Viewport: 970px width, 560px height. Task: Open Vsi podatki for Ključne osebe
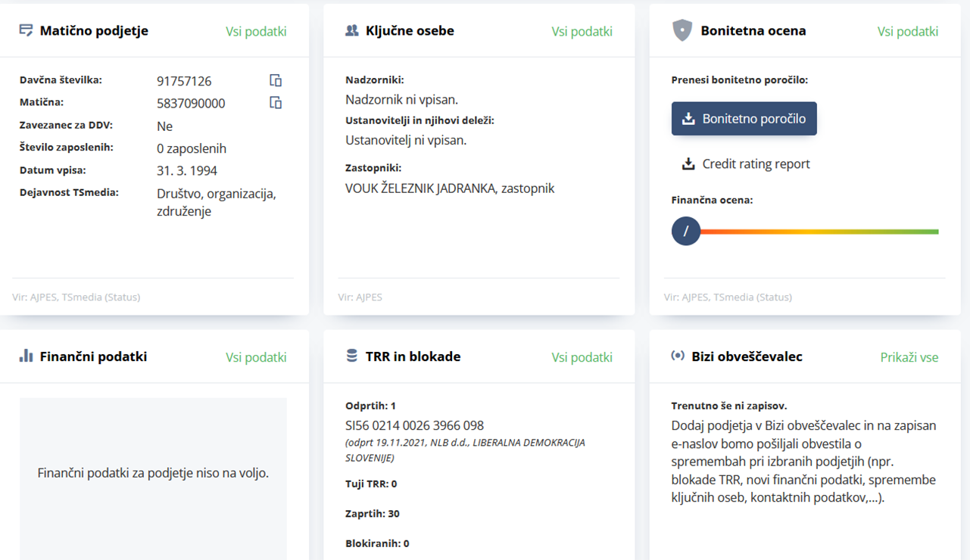tap(582, 31)
